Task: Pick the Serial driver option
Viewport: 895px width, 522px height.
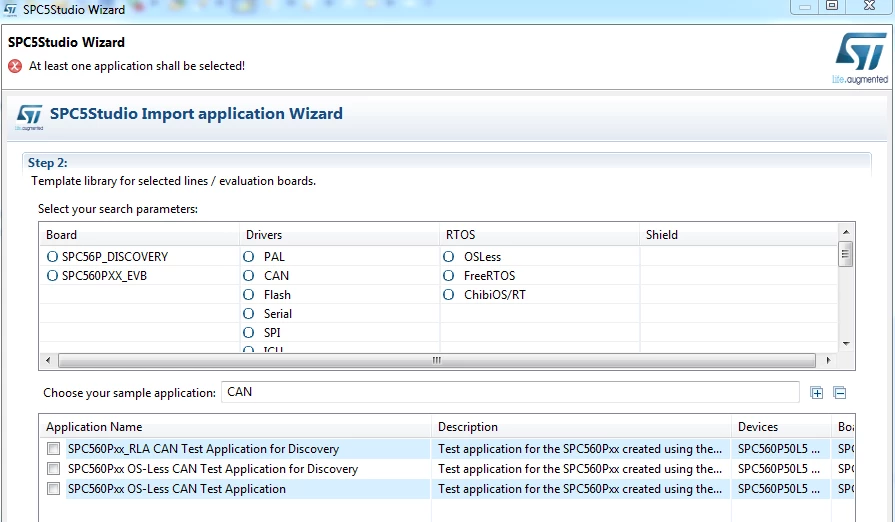Action: coord(248,314)
